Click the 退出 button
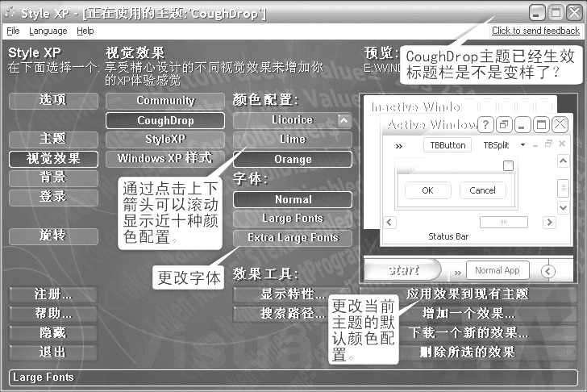Image resolution: width=587 pixels, height=392 pixels. (53, 352)
